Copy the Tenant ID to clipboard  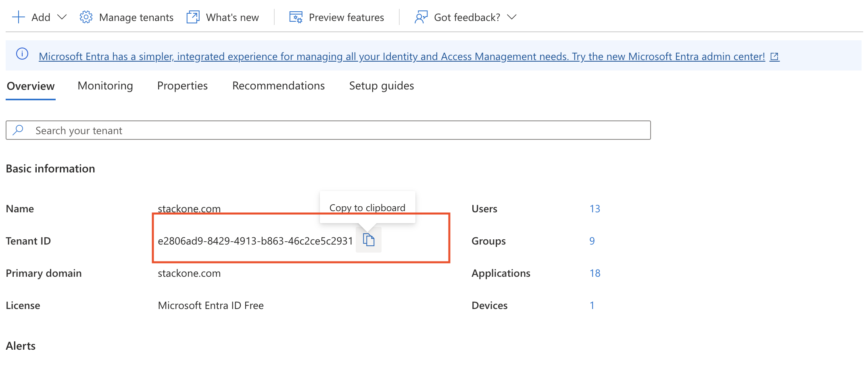tap(368, 240)
